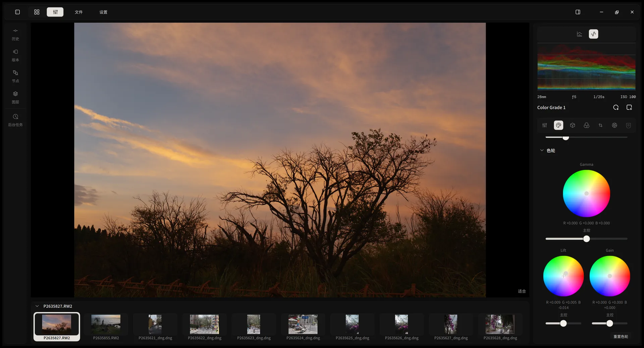Toggle the right sidebar panel icon
644x348 pixels.
coord(578,12)
